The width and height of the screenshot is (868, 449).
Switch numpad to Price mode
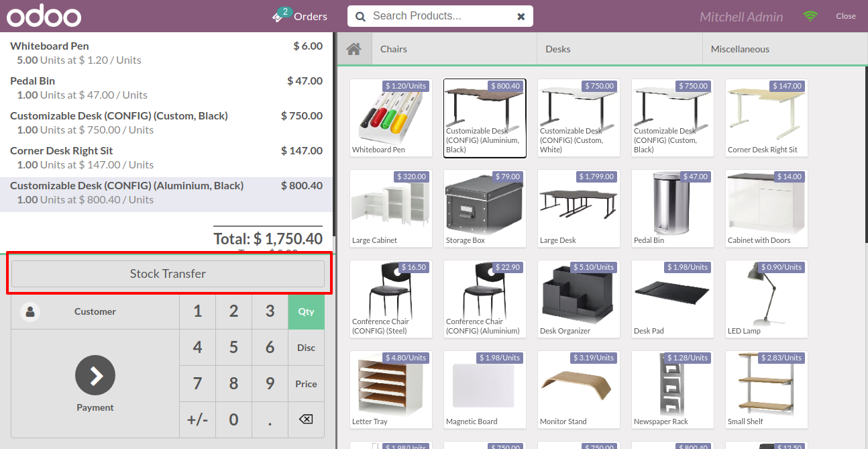point(306,384)
